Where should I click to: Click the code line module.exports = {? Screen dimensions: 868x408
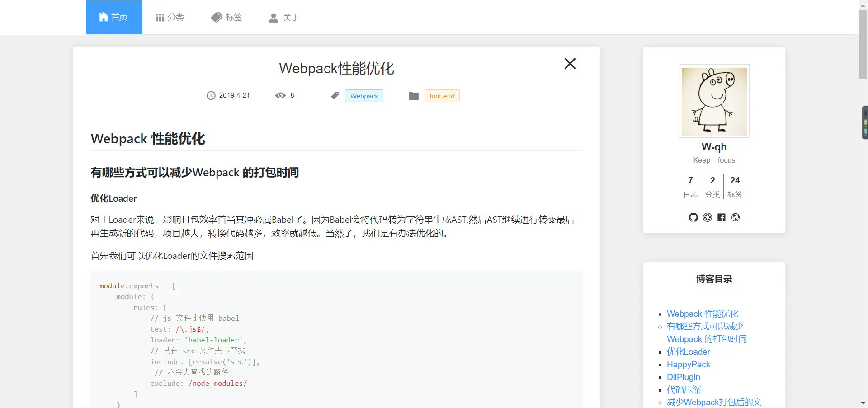pyautogui.click(x=137, y=286)
